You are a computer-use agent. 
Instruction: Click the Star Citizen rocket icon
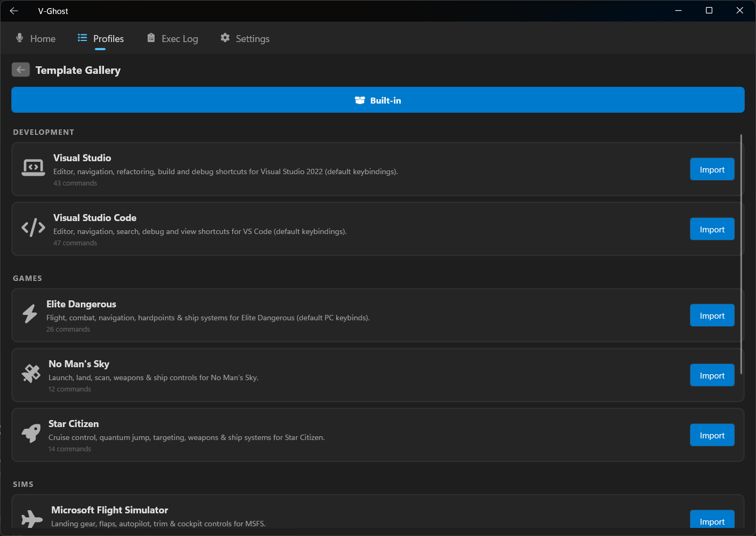(31, 433)
